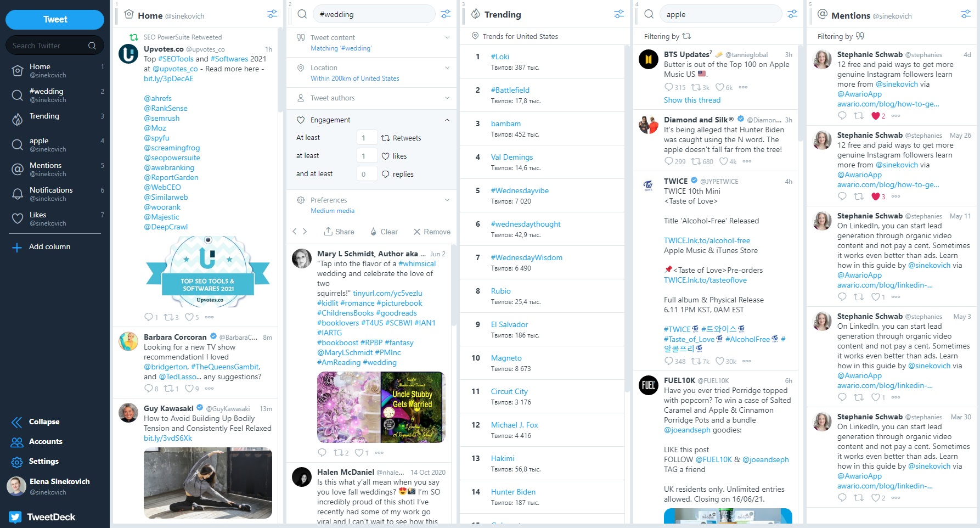Open TWICE.lnk.to/alcohol-free link
Screen dimensions: 980x528
(707, 240)
